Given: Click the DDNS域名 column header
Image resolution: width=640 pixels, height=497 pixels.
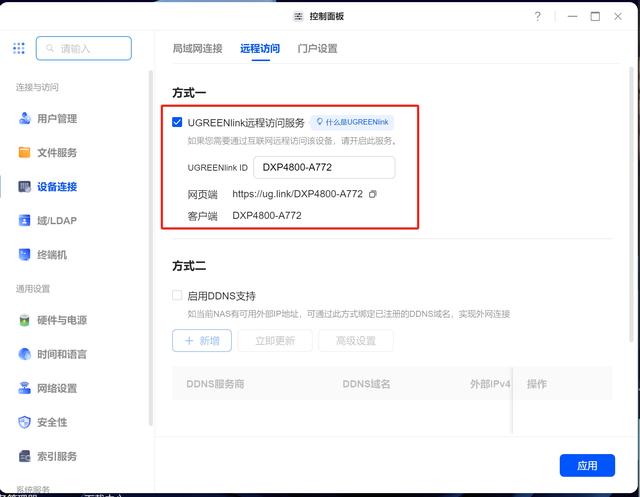Looking at the screenshot, I should pyautogui.click(x=366, y=384).
